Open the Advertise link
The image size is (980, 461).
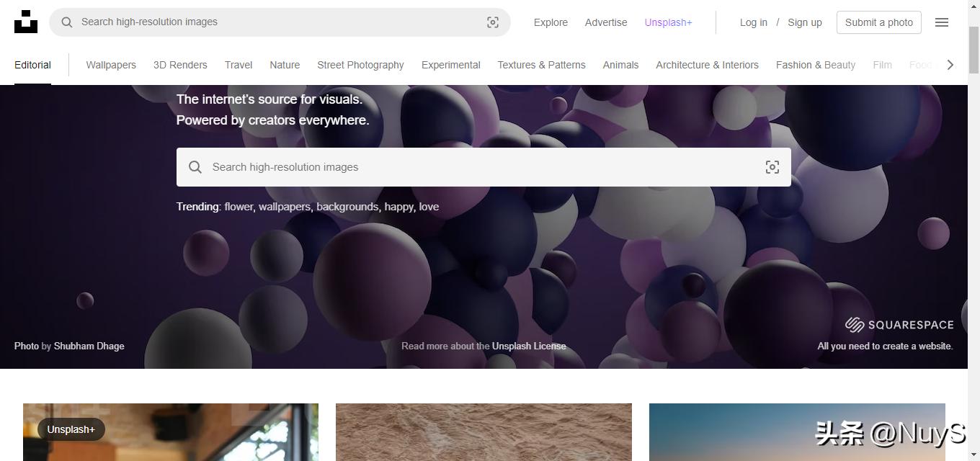(606, 22)
